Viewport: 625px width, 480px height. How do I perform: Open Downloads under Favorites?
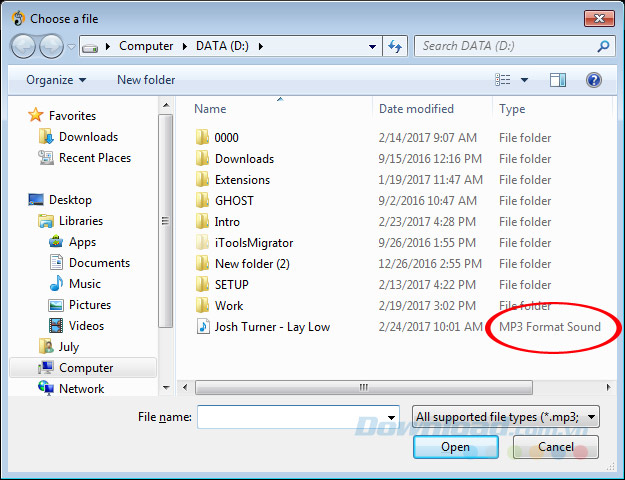[x=88, y=137]
